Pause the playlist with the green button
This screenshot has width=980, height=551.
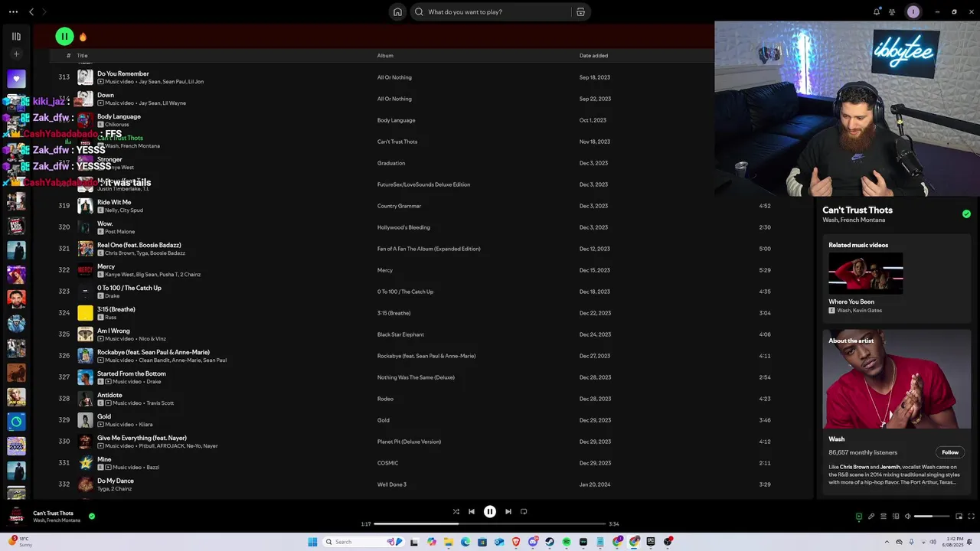[x=64, y=36]
